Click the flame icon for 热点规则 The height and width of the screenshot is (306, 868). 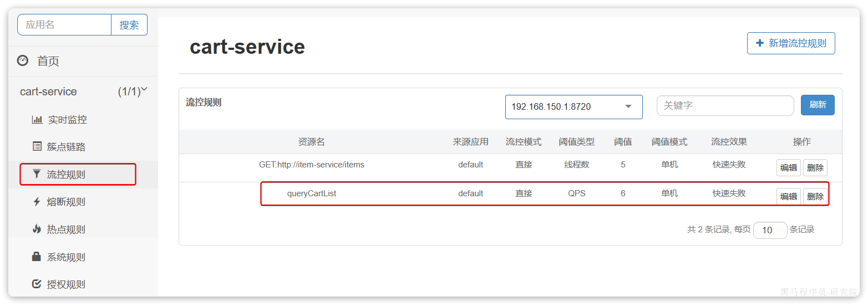pos(37,229)
